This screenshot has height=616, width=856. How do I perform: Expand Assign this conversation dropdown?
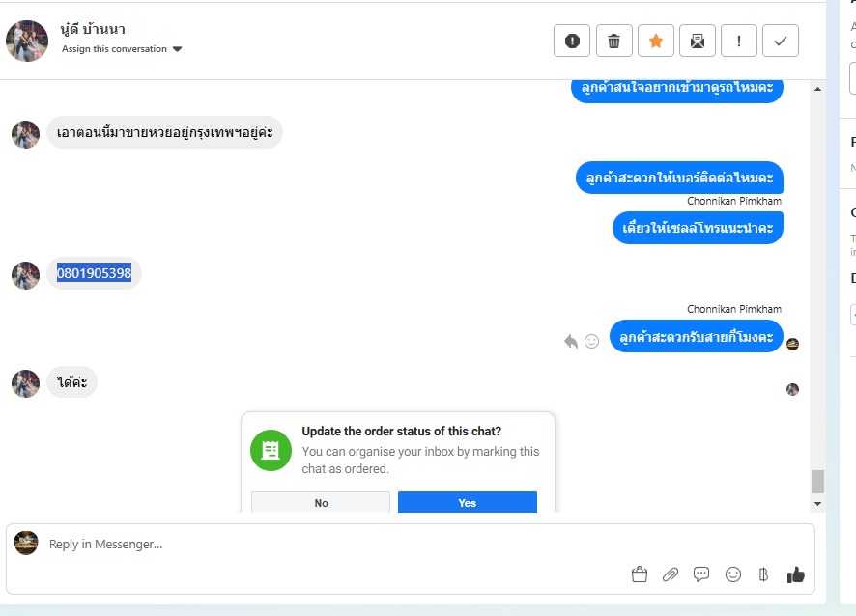122,49
